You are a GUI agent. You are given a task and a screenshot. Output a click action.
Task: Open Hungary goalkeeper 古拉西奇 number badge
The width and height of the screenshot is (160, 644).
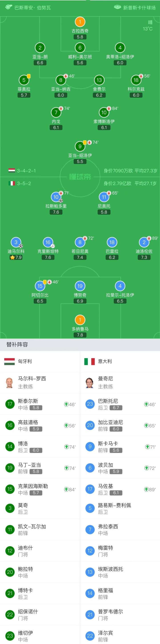click(x=80, y=22)
